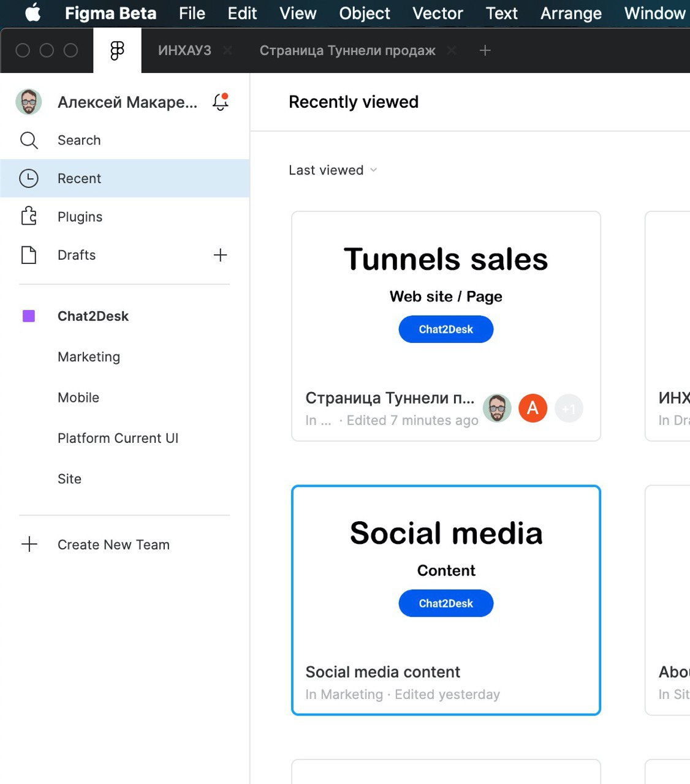Open the Figma Beta application menu
Image resolution: width=690 pixels, height=784 pixels.
tap(110, 13)
